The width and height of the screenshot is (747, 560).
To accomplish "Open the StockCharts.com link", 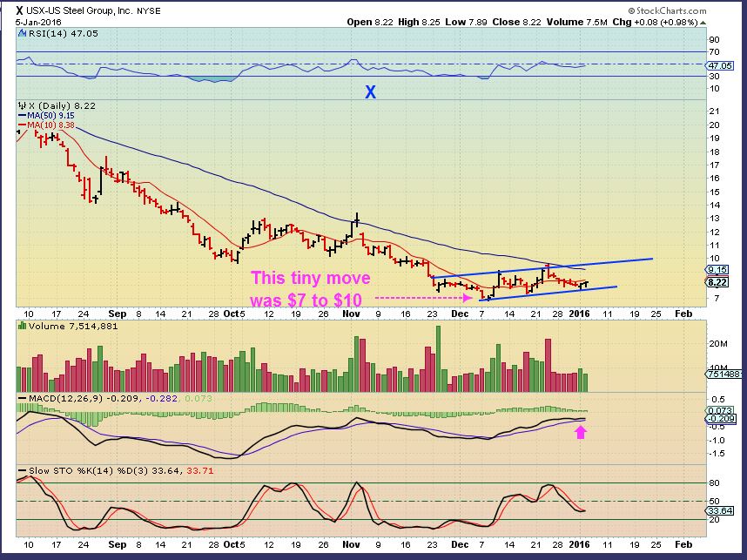I will (x=667, y=10).
